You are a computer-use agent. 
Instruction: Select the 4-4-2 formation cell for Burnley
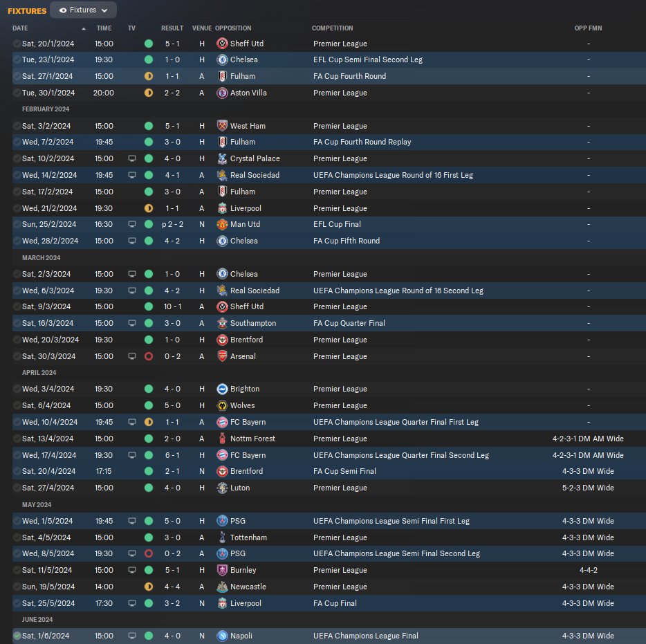click(x=589, y=570)
